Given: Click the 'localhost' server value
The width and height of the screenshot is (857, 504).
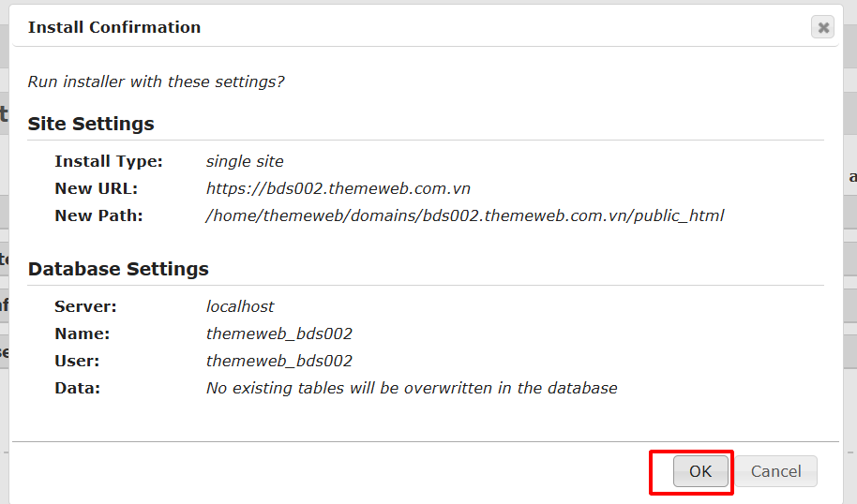Looking at the screenshot, I should click(240, 306).
